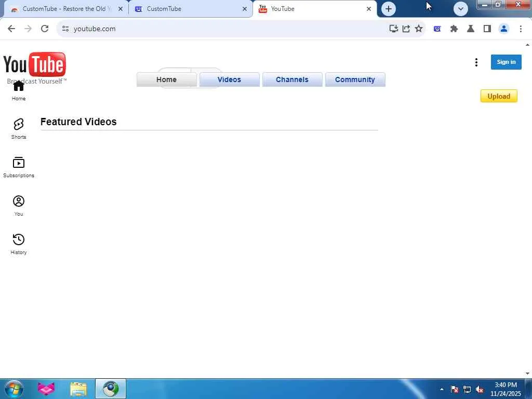Share this page icon
The height and width of the screenshot is (399, 532).
406,29
